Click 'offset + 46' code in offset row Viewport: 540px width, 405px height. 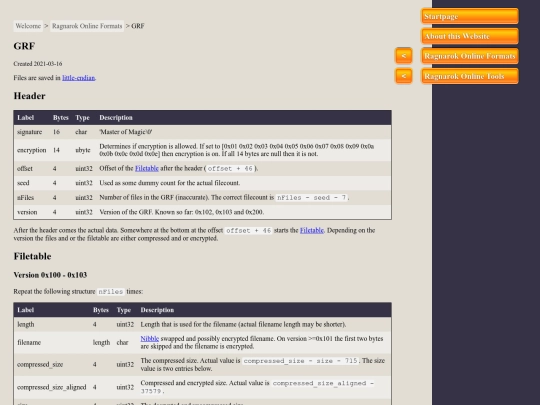pos(230,168)
